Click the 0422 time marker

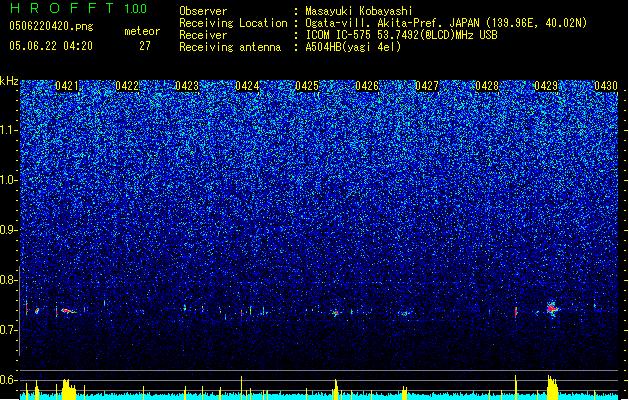point(127,86)
